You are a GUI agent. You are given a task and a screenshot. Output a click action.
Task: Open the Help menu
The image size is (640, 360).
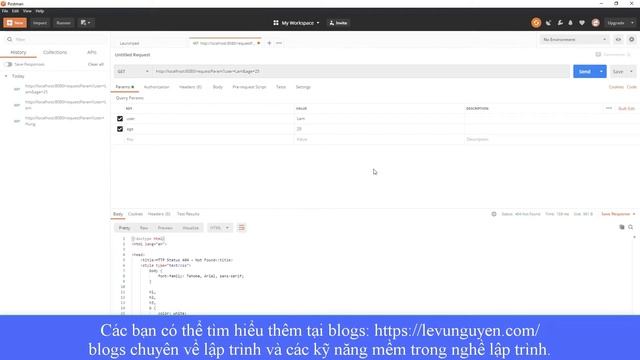[x=40, y=11]
